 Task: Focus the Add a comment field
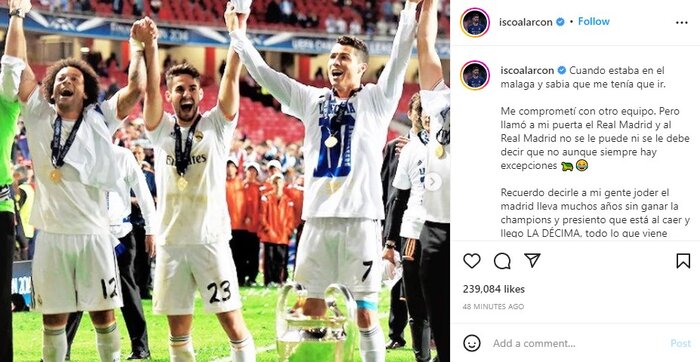point(576,343)
